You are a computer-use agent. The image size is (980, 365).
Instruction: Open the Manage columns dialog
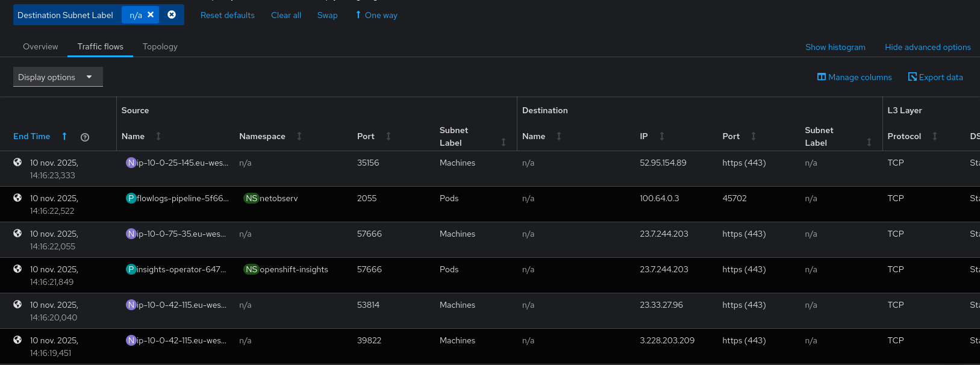(854, 77)
